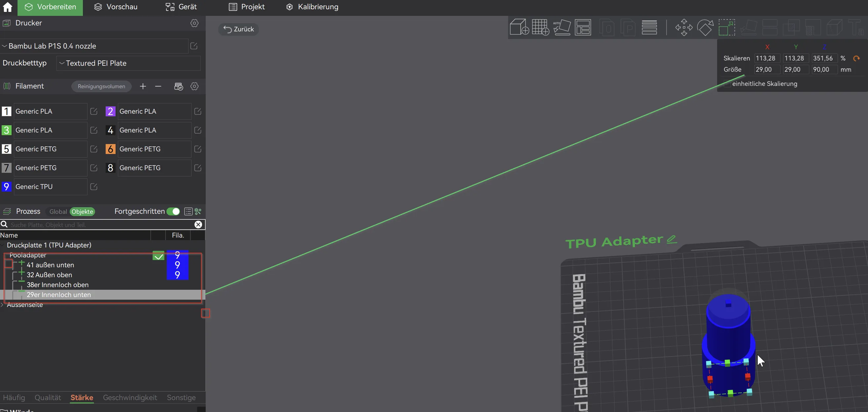Select the Mesh Boolean tool
Viewport: 868px width, 412px height.
[x=791, y=27]
